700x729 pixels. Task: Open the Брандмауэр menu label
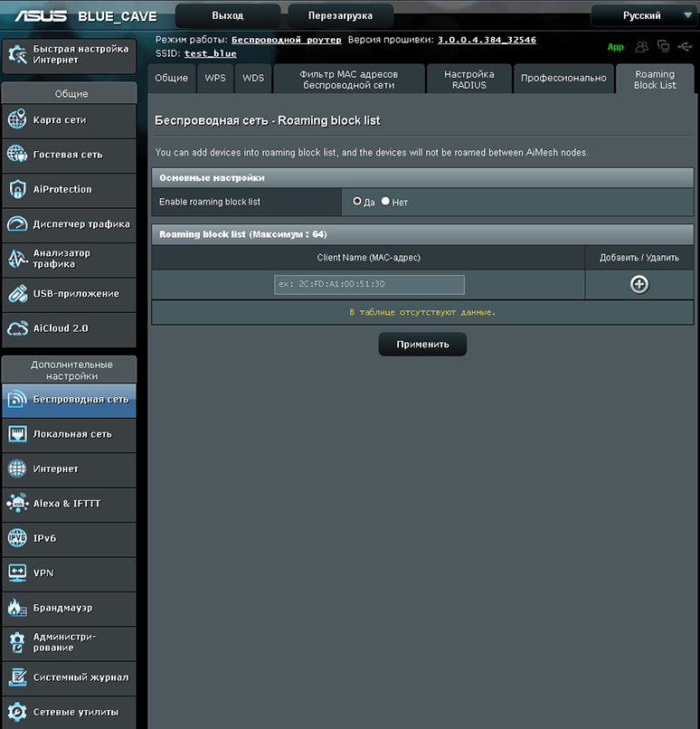(62, 608)
